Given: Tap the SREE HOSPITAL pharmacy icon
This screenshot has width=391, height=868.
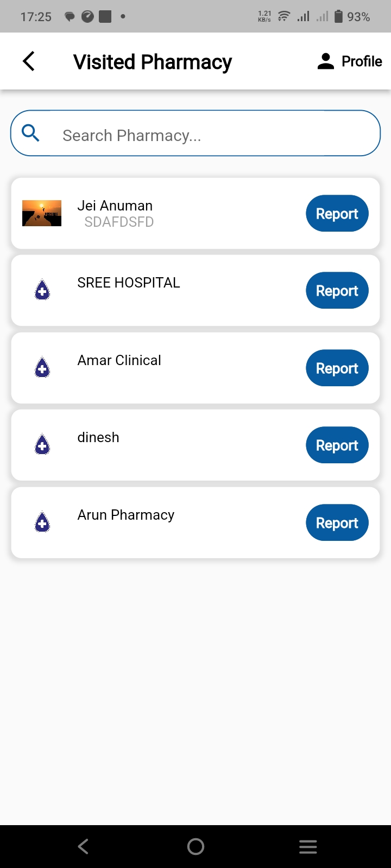Looking at the screenshot, I should tap(42, 290).
